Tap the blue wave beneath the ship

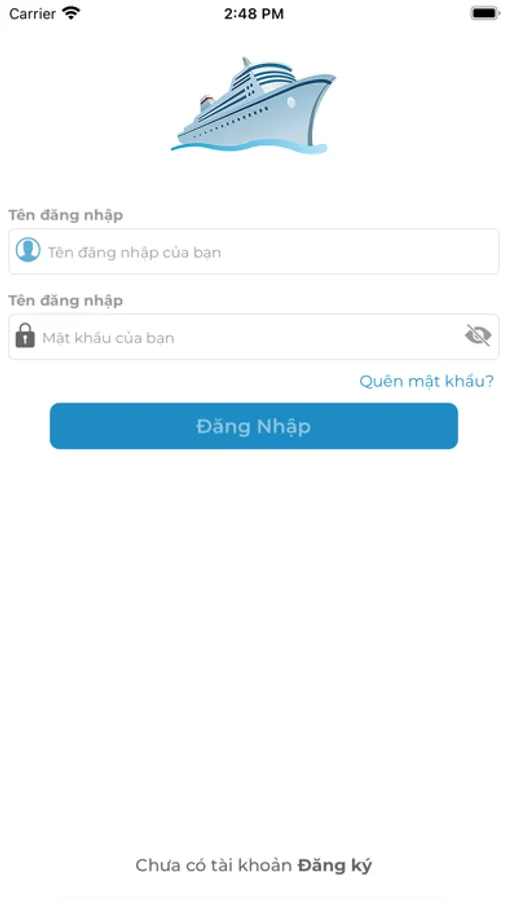(x=249, y=147)
